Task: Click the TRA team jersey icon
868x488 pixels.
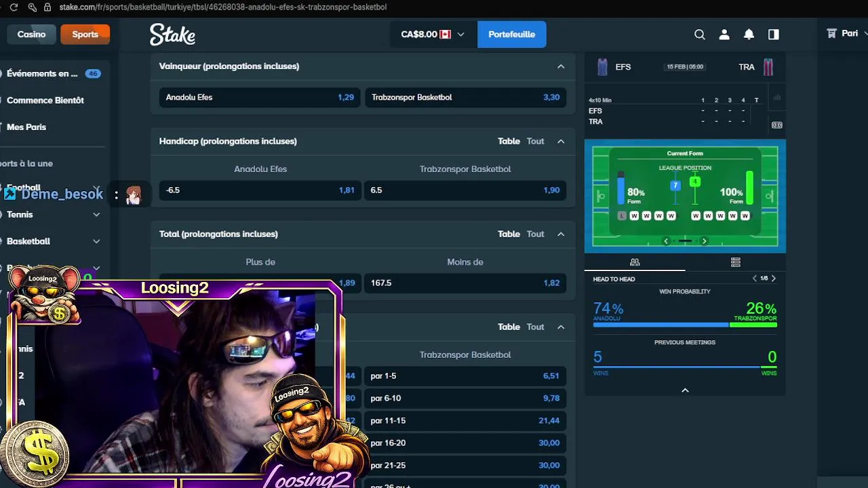Action: 768,67
